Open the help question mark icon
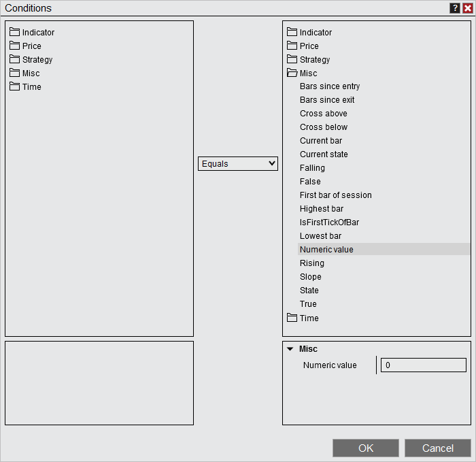 (x=455, y=8)
